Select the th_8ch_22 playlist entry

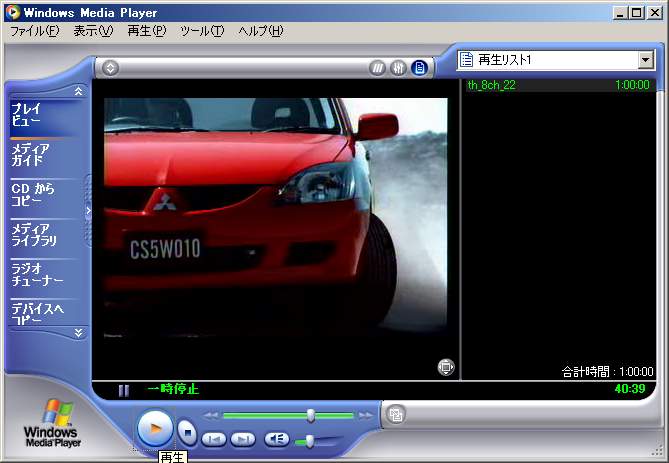coord(558,85)
